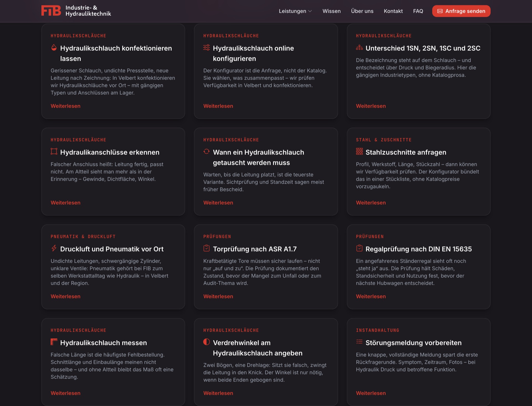Screen dimensions: 532x406
Task: Open article title Hydraulikschlauch messen
Action: 103,343
